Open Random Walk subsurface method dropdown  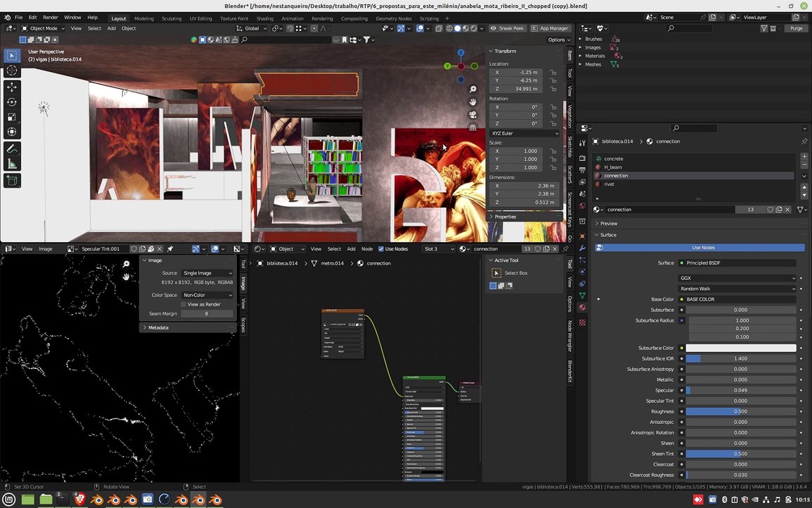point(737,289)
